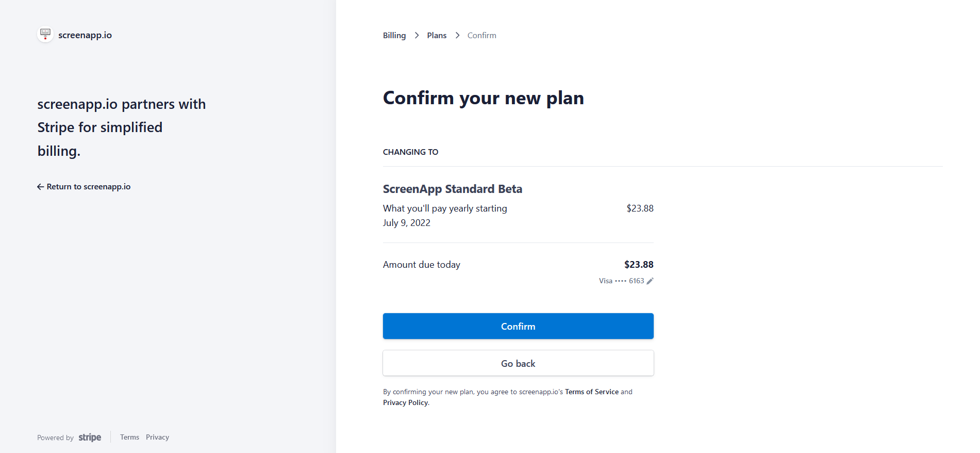
Task: Click the screenapp.io logo icon
Action: coord(45,35)
